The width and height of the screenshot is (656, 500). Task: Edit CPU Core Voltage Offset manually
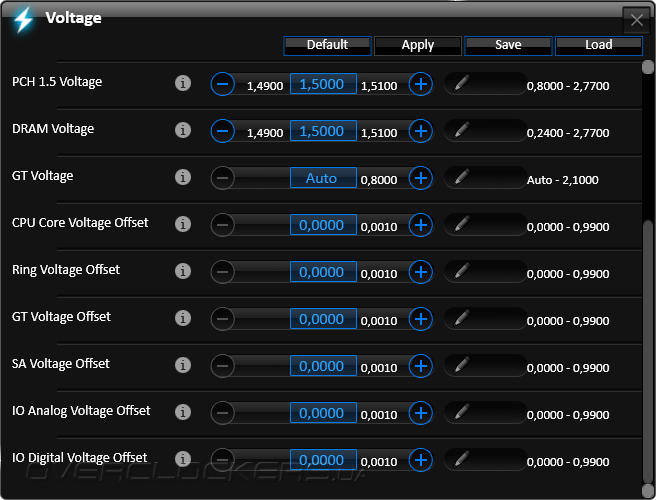[462, 224]
